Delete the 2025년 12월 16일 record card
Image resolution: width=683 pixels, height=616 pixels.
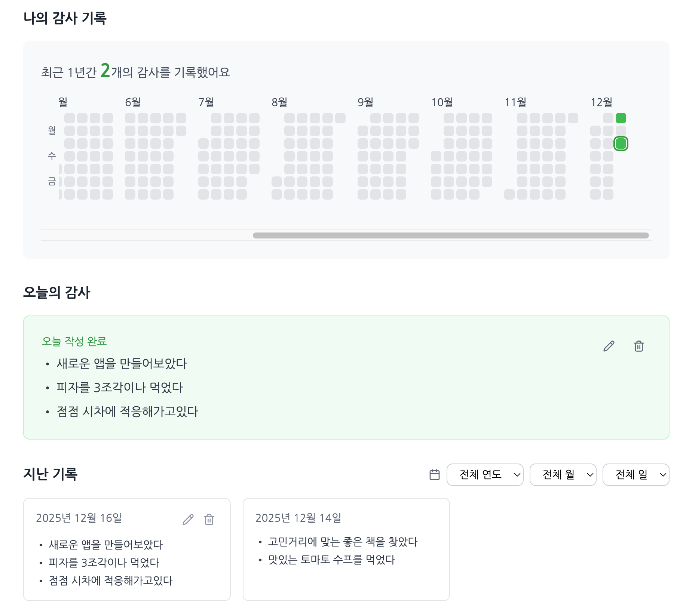point(209,519)
